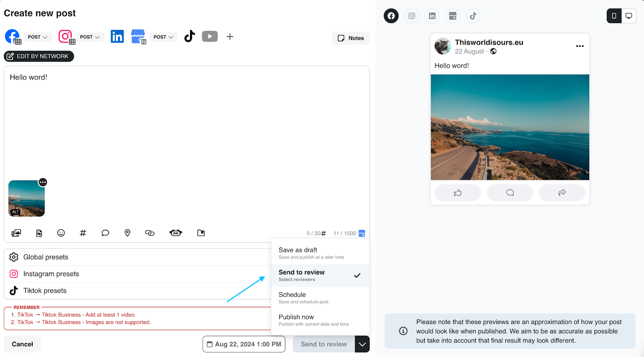Image resolution: width=644 pixels, height=357 pixels.
Task: Cancel the new post
Action: tap(22, 344)
